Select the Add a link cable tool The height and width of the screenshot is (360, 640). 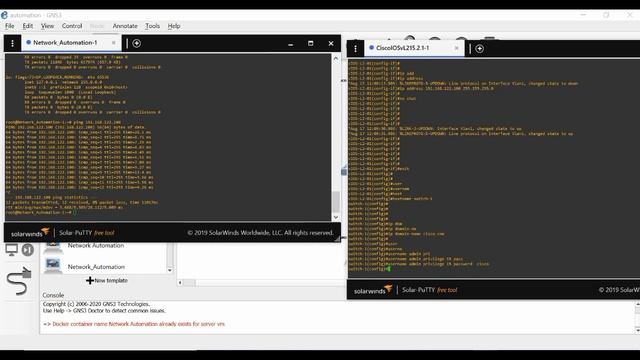point(19,280)
